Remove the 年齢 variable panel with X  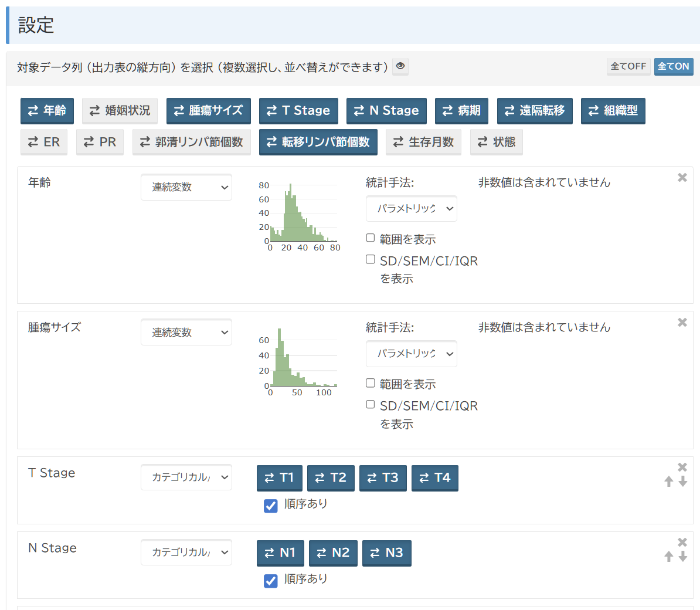click(x=682, y=177)
